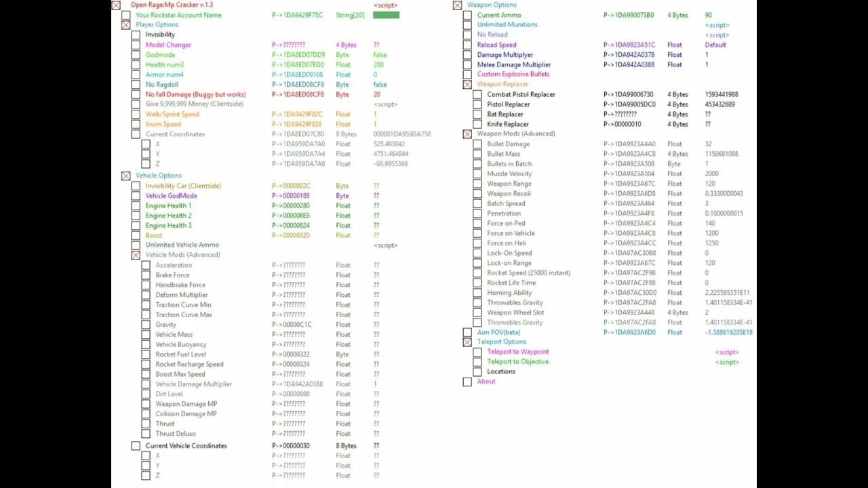The width and height of the screenshot is (868, 488).
Task: Select the Your Rockstar Account Name entry
Action: (178, 15)
